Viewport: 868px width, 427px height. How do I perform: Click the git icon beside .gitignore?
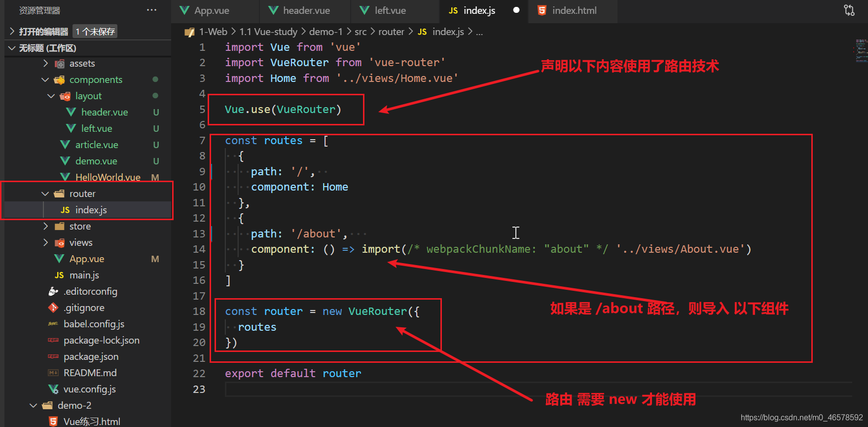pos(53,308)
